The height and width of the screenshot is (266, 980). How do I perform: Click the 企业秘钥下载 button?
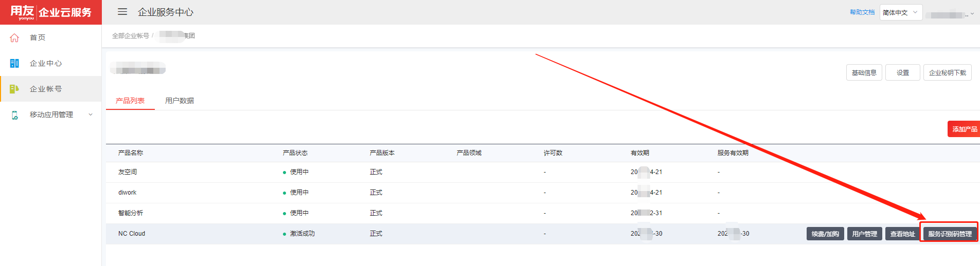click(x=948, y=72)
